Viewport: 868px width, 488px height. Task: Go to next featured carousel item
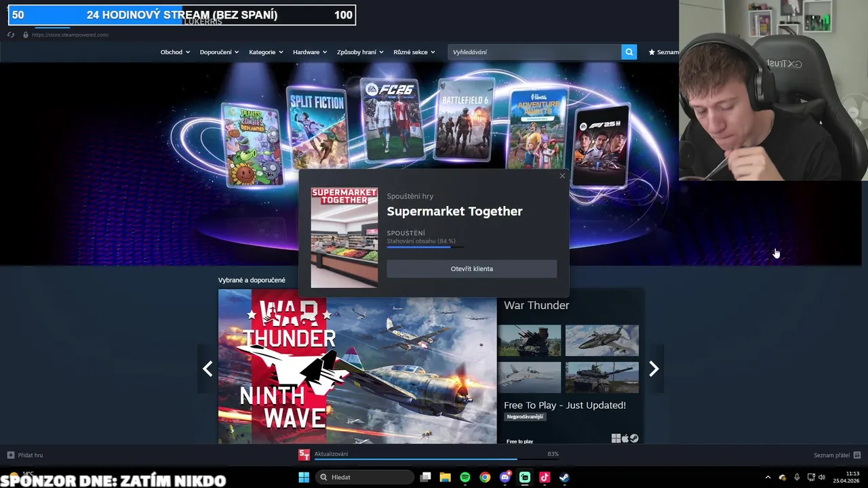click(654, 369)
